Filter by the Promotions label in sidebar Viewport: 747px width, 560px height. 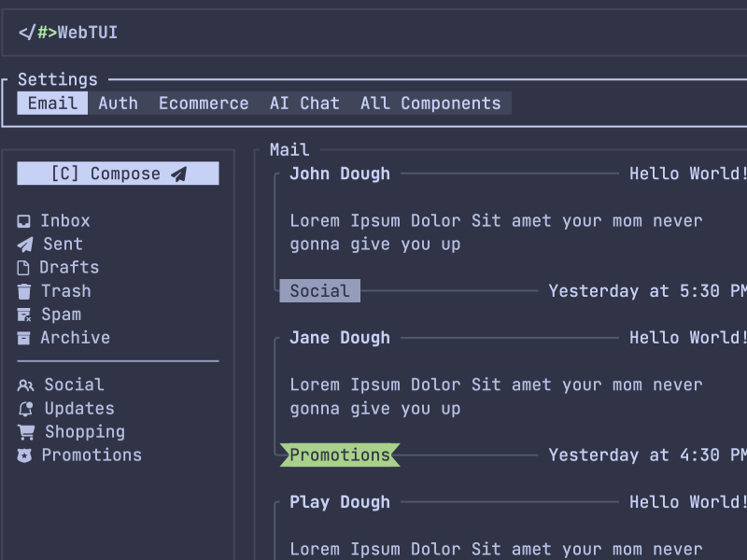point(92,455)
